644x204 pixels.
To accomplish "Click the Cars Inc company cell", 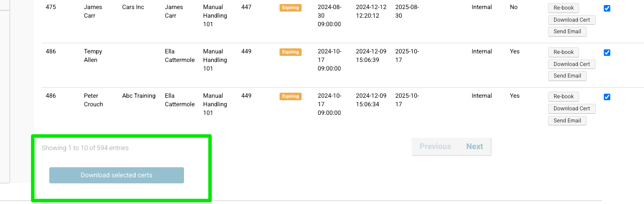I will 133,7.
